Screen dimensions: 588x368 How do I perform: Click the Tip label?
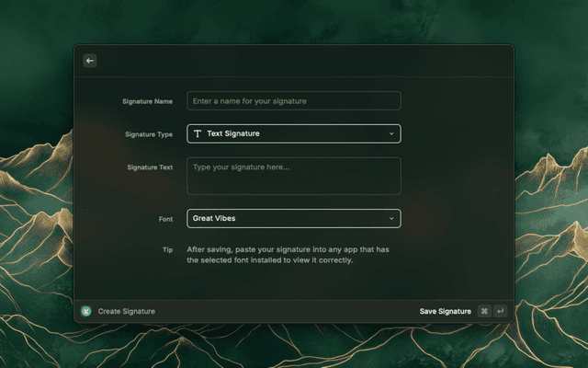click(167, 249)
